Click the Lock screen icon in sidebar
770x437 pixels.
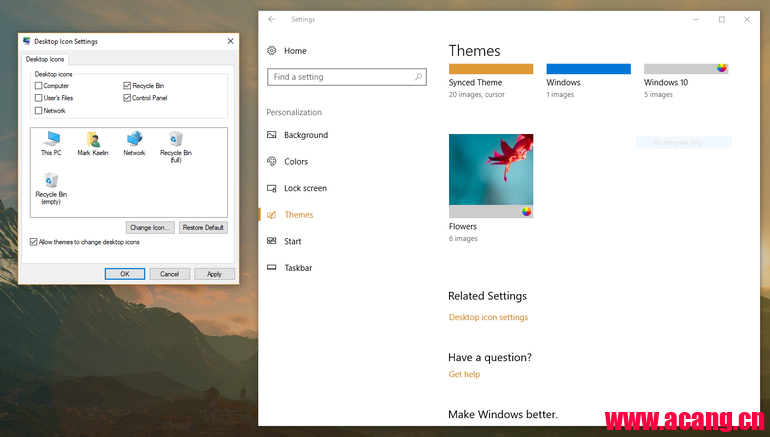click(x=272, y=188)
